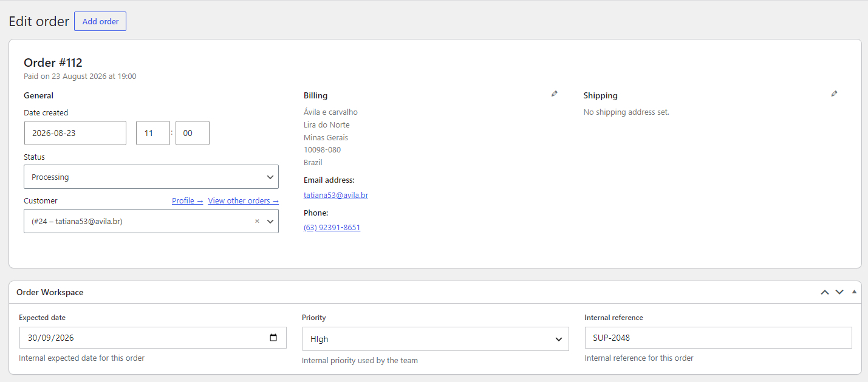This screenshot has height=382, width=868.
Task: Select the minute field showing 00
Action: 193,133
